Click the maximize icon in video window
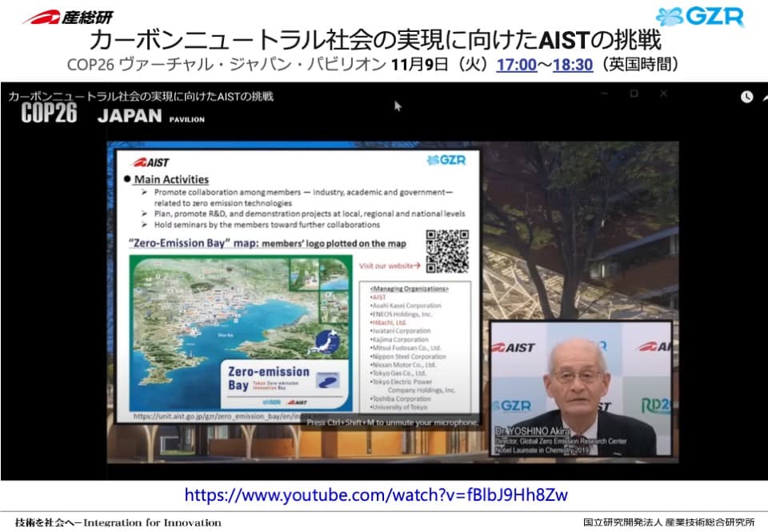 (634, 94)
